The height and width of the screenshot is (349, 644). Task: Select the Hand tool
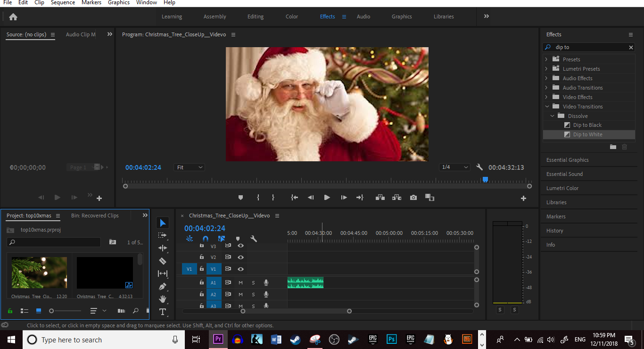pyautogui.click(x=163, y=299)
